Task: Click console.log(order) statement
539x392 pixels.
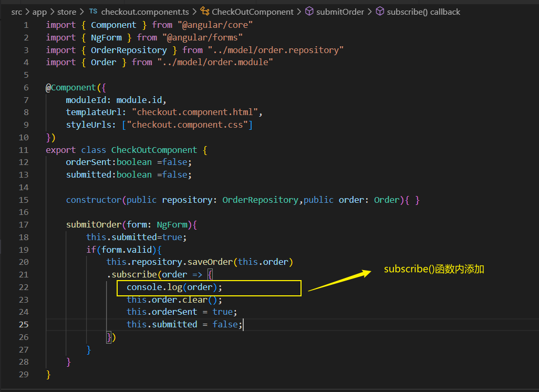Action: tap(174, 287)
